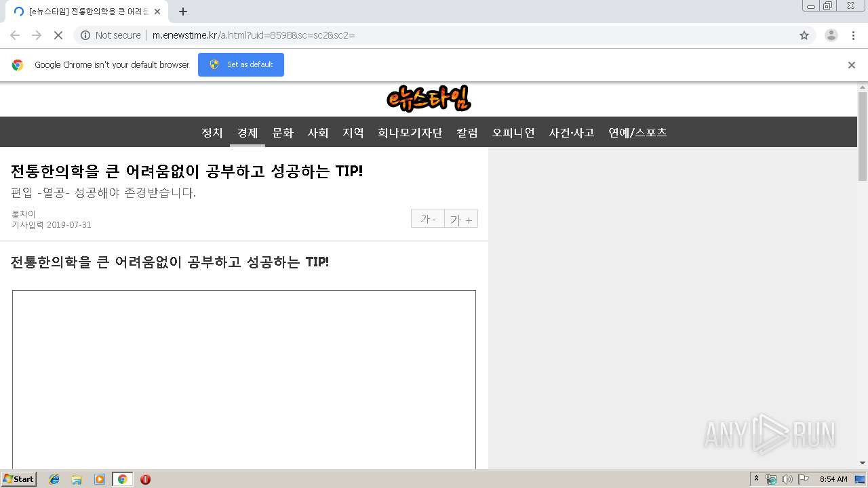Screen dimensions: 868x488
Task: Click the page vertical scrollbar thumb
Action: pyautogui.click(x=863, y=136)
